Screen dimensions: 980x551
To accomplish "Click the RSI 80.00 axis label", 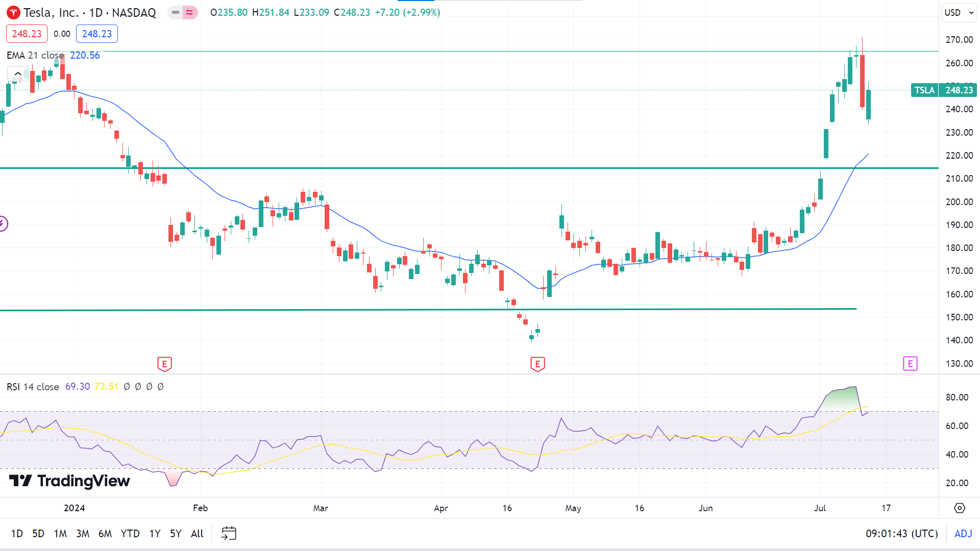I will tap(957, 397).
